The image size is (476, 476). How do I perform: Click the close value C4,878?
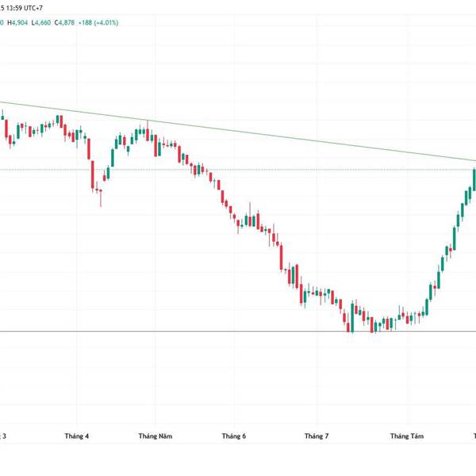point(64,23)
